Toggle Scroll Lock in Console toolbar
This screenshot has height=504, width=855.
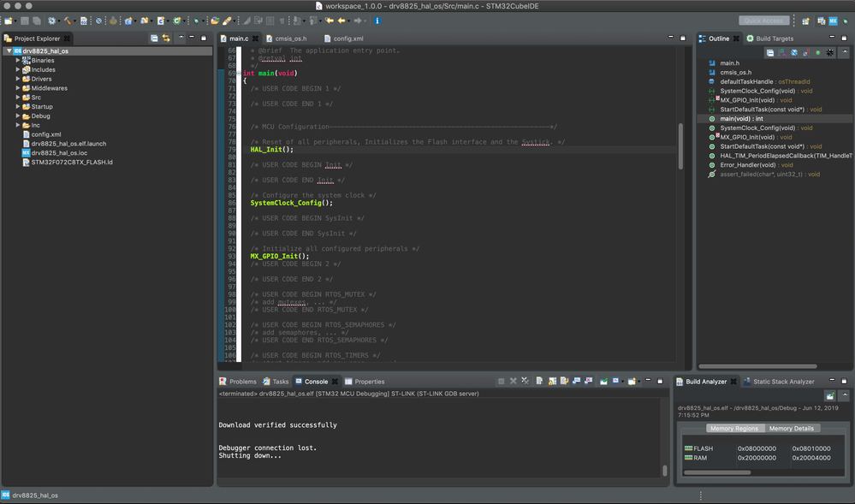pos(552,381)
